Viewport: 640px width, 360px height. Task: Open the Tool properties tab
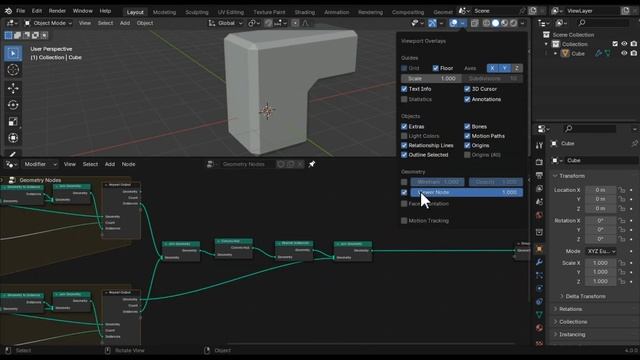pos(539,145)
